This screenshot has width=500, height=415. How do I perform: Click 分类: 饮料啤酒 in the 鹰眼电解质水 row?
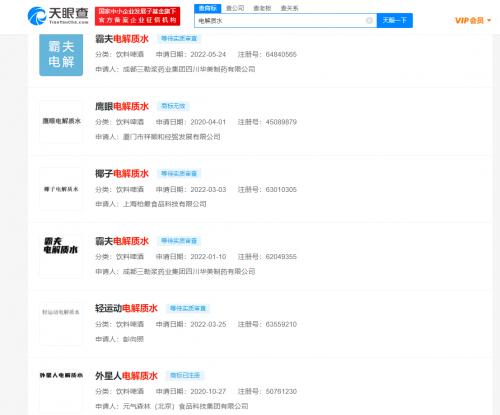pos(120,122)
